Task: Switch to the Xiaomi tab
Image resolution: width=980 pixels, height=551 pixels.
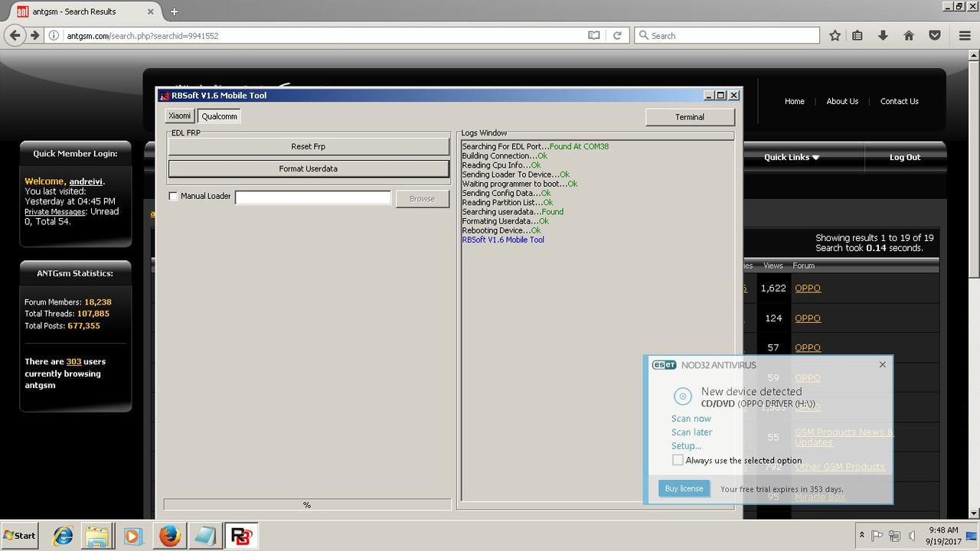Action: (180, 116)
